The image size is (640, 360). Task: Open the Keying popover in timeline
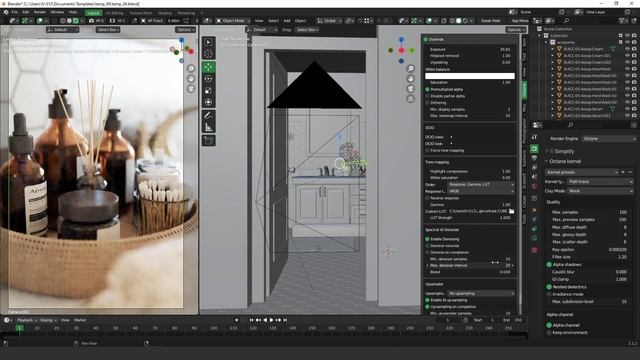pos(48,320)
